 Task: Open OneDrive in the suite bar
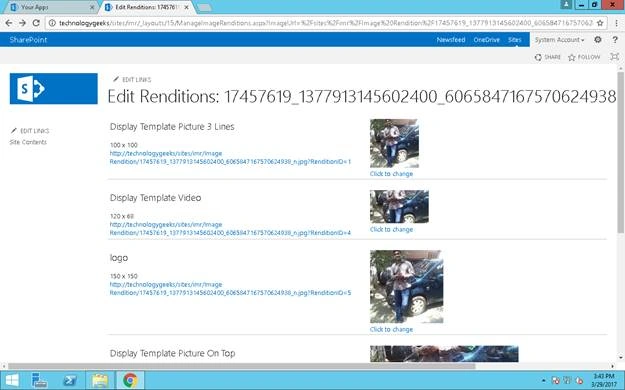[487, 39]
